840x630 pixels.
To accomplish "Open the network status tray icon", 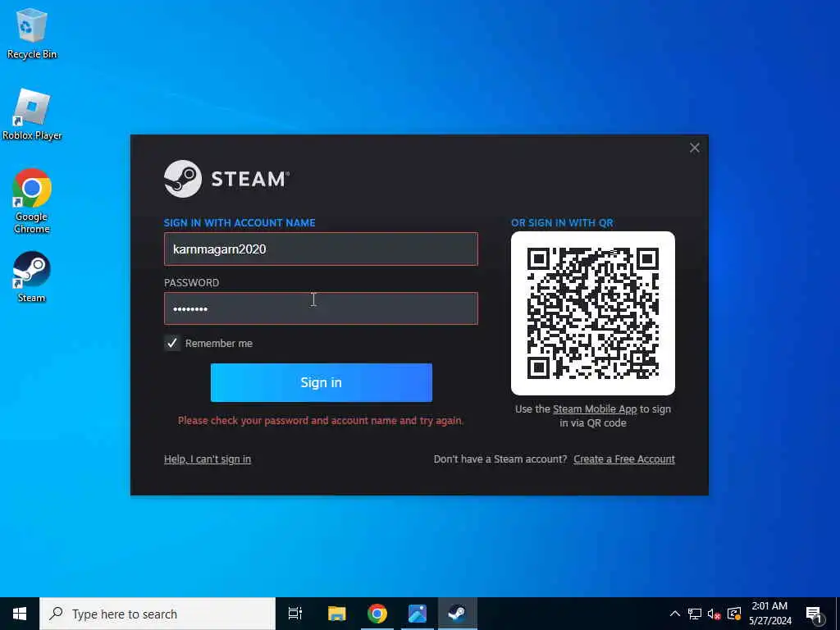I will (694, 614).
